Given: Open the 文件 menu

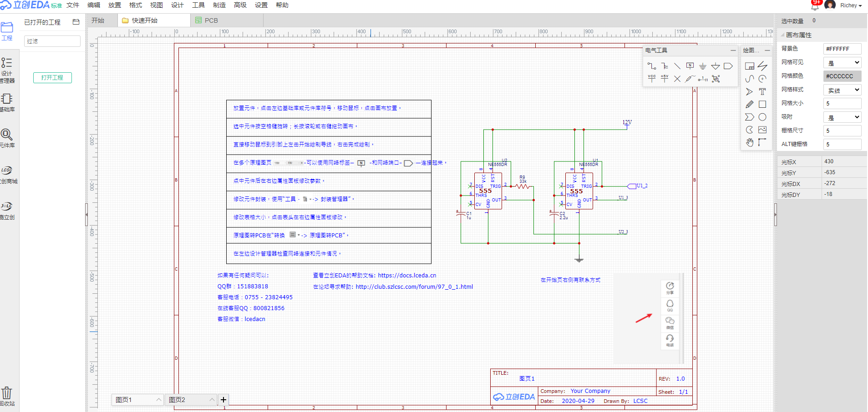Looking at the screenshot, I should pyautogui.click(x=73, y=5).
